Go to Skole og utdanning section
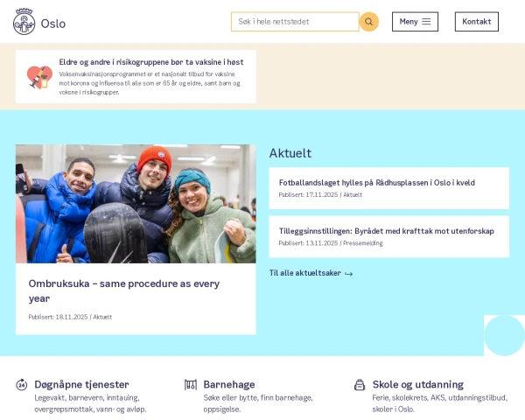Image resolution: width=525 pixels, height=420 pixels. point(418,384)
